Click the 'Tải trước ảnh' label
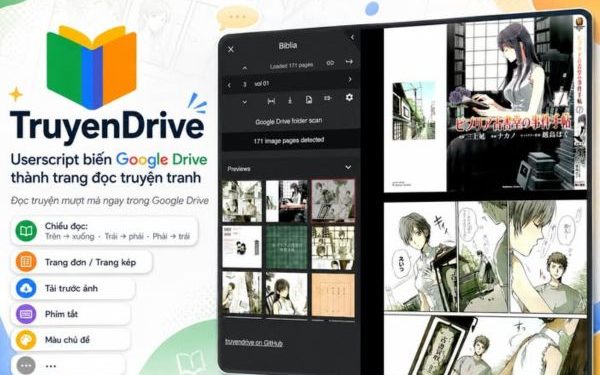 tap(71, 288)
